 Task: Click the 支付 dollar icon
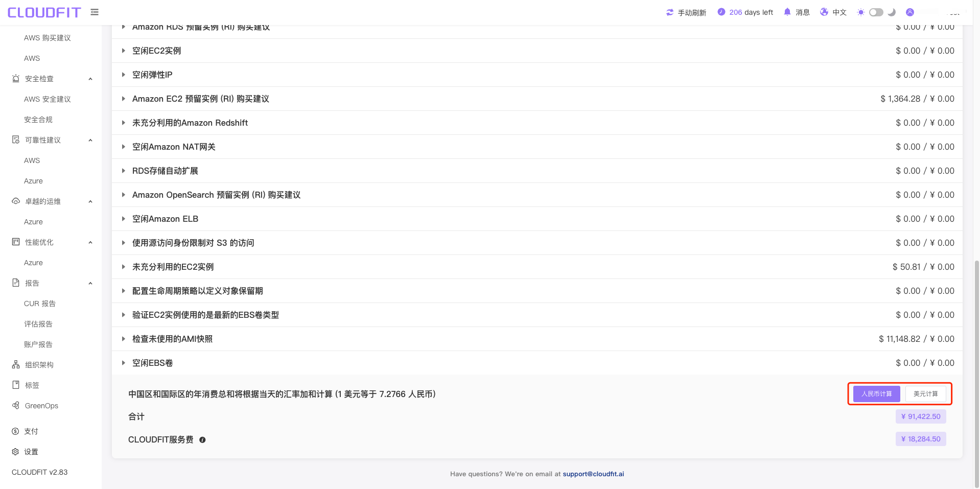(15, 431)
